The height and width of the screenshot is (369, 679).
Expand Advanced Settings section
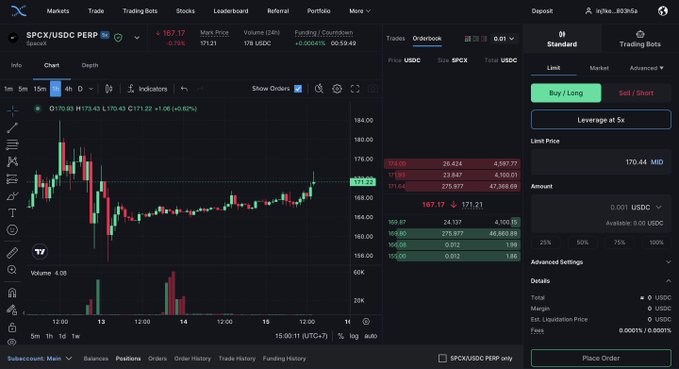pyautogui.click(x=601, y=262)
